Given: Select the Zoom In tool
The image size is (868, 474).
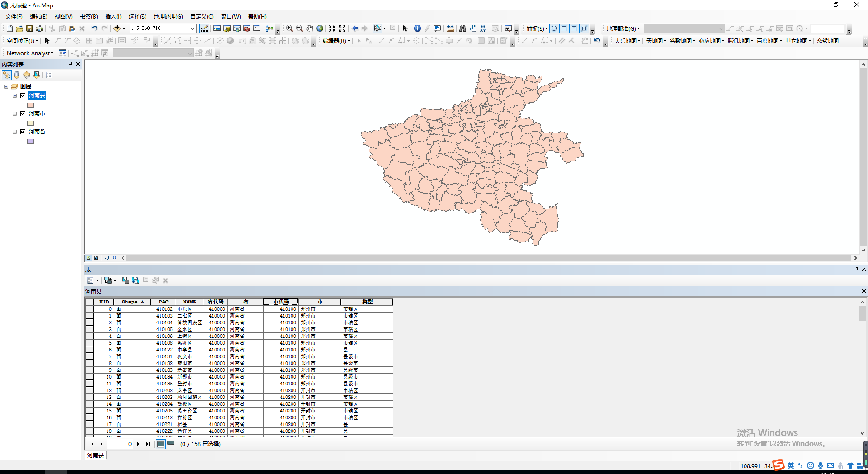Looking at the screenshot, I should coord(289,28).
